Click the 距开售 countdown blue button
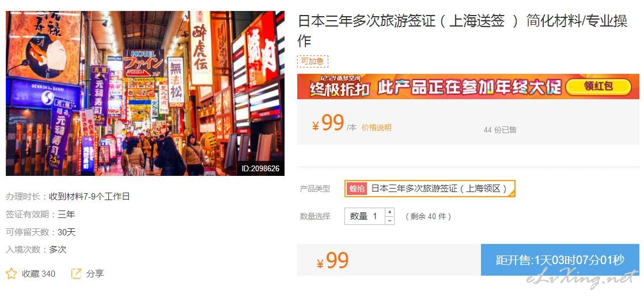 click(x=560, y=260)
